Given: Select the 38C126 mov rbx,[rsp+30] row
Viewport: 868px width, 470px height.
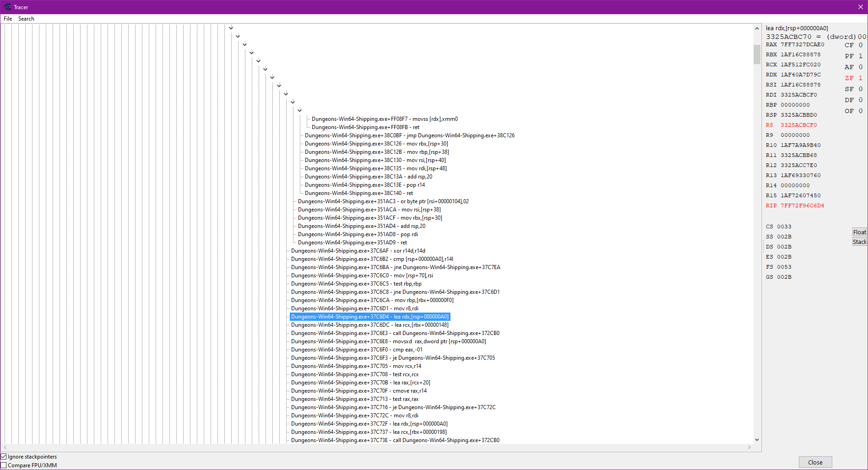Looking at the screenshot, I should [376, 144].
